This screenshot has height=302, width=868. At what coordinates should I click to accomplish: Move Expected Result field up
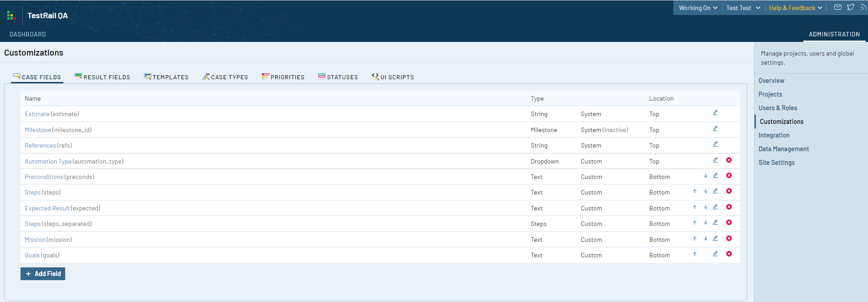[695, 207]
